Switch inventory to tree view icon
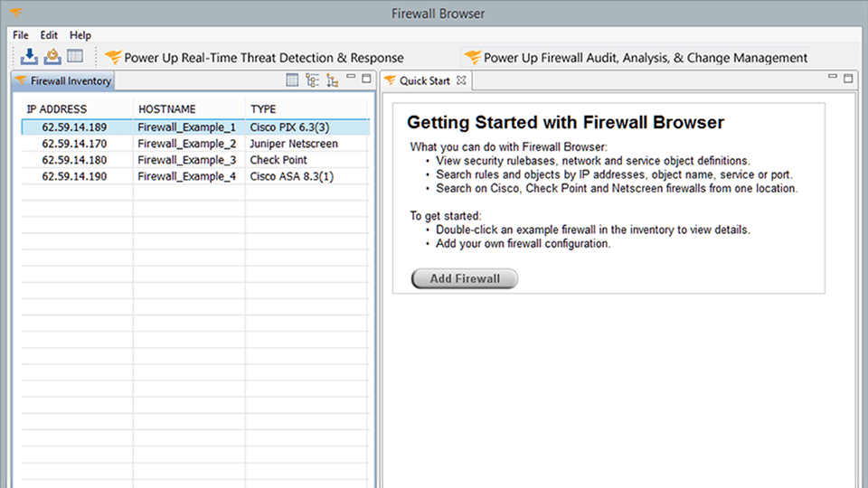This screenshot has width=868, height=488. click(x=312, y=80)
